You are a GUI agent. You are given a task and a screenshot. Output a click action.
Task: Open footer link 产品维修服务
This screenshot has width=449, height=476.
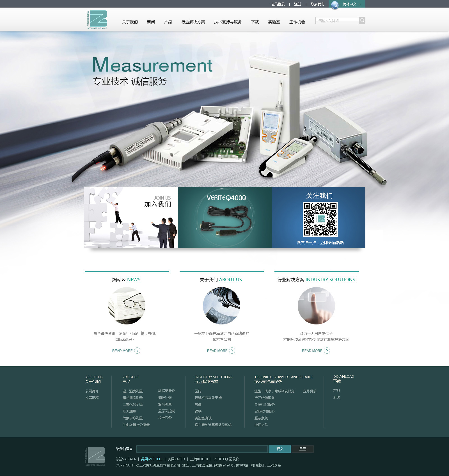(x=265, y=398)
